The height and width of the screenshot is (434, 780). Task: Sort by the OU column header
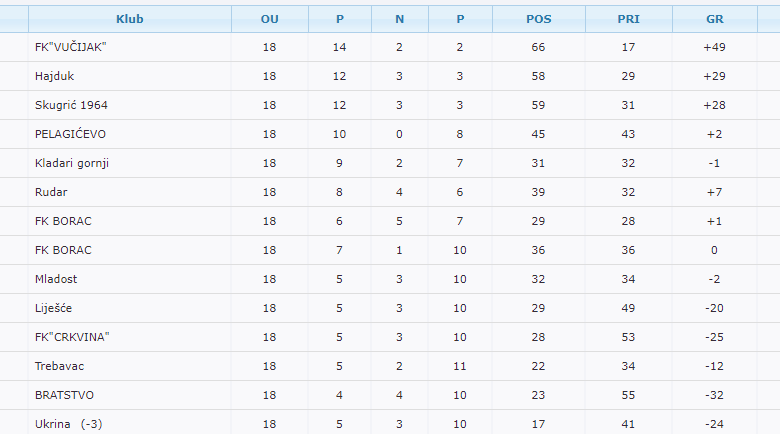tap(269, 19)
